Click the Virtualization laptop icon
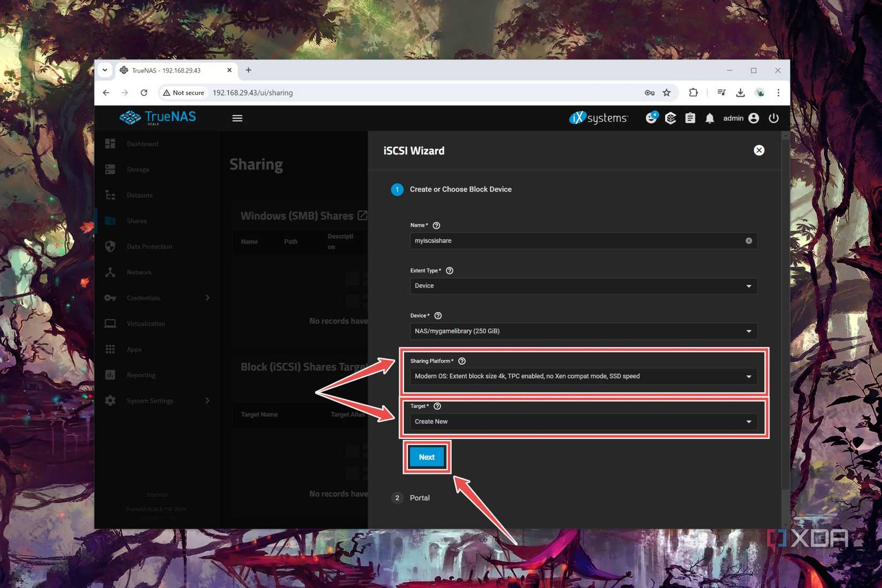The width and height of the screenshot is (882, 588). [110, 323]
